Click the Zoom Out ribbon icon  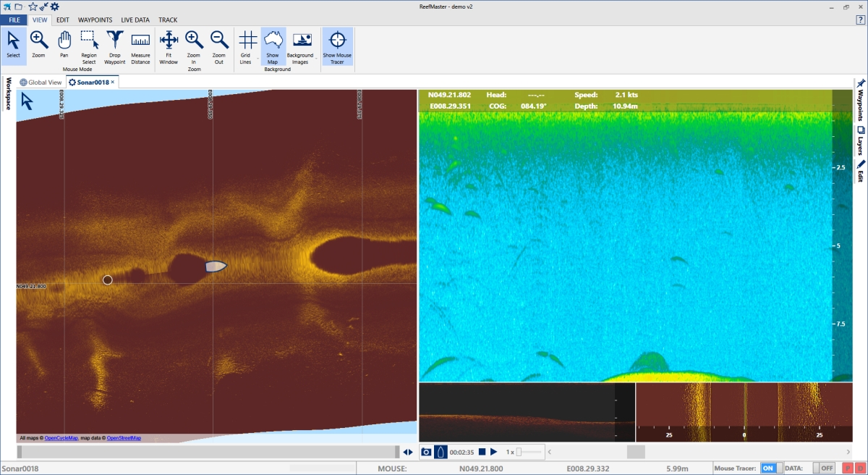pos(218,46)
